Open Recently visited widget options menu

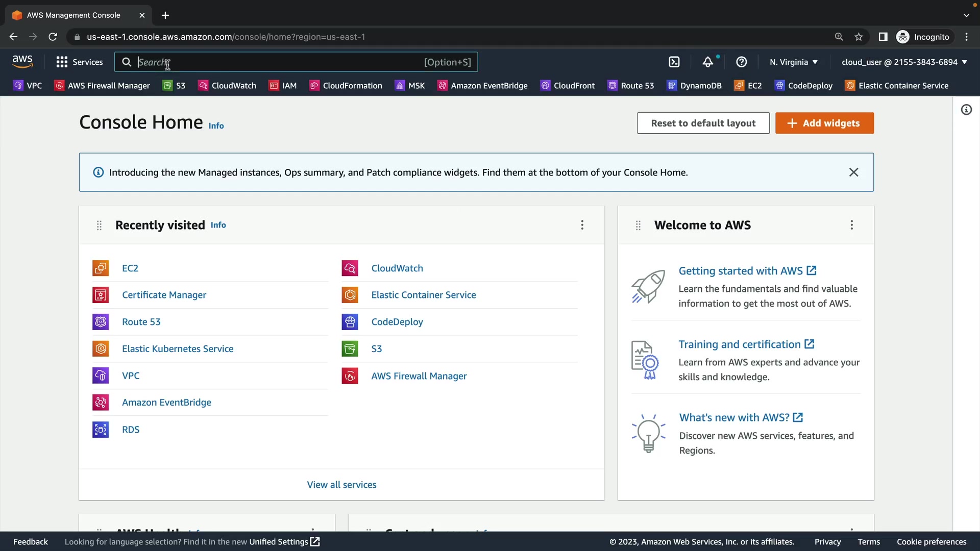[582, 225]
